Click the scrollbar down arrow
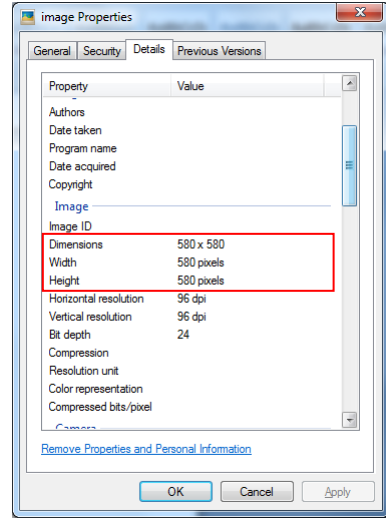This screenshot has height=518, width=386. 349,420
